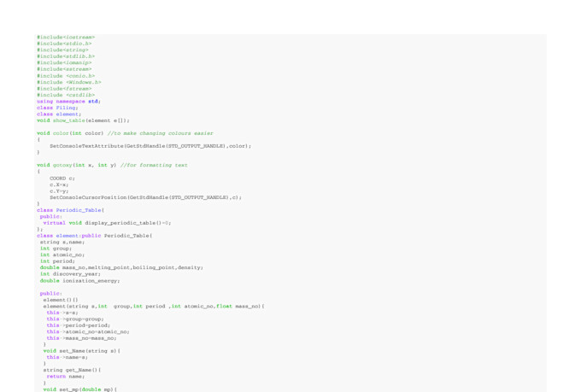Screen dimensions: 581x392
Task: Select comment 'to make changing colours easier'
Action: tap(161, 133)
